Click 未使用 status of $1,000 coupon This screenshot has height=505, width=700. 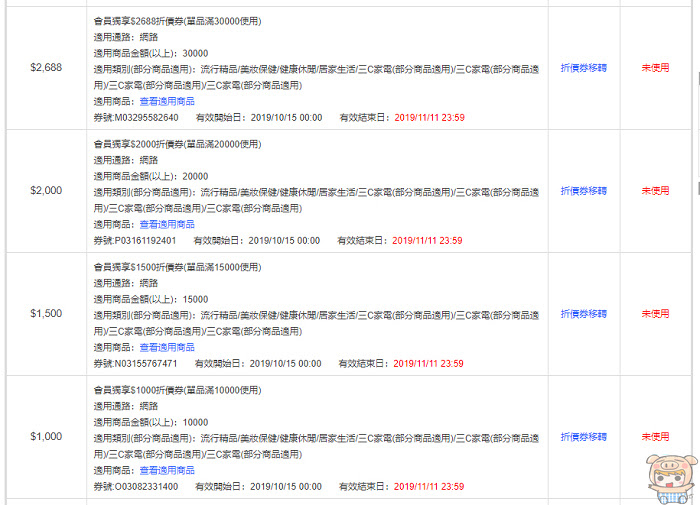(x=655, y=437)
